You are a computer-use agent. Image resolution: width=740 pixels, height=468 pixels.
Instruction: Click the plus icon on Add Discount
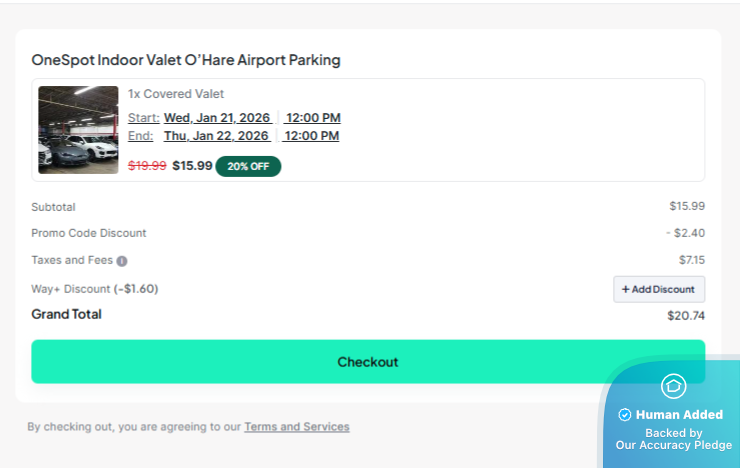[x=626, y=290]
